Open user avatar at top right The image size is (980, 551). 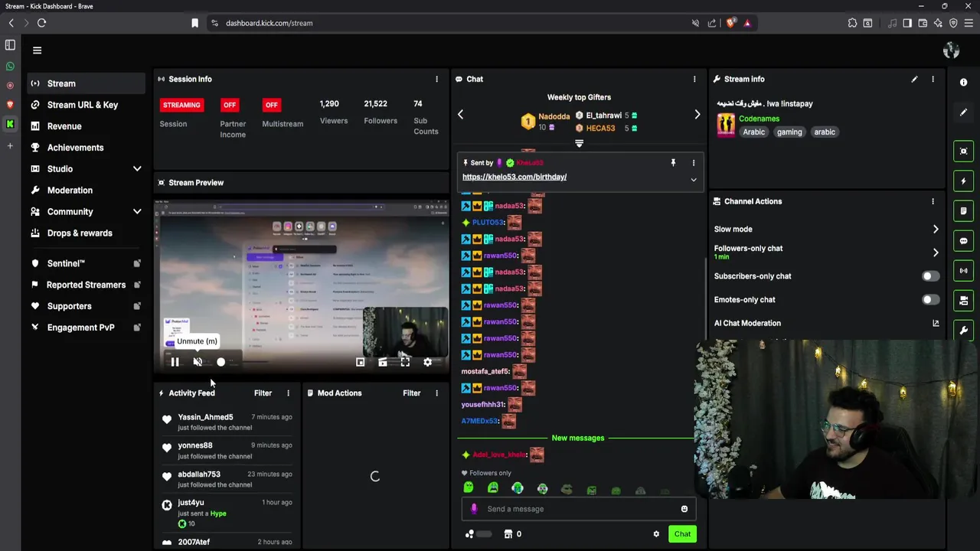(951, 51)
